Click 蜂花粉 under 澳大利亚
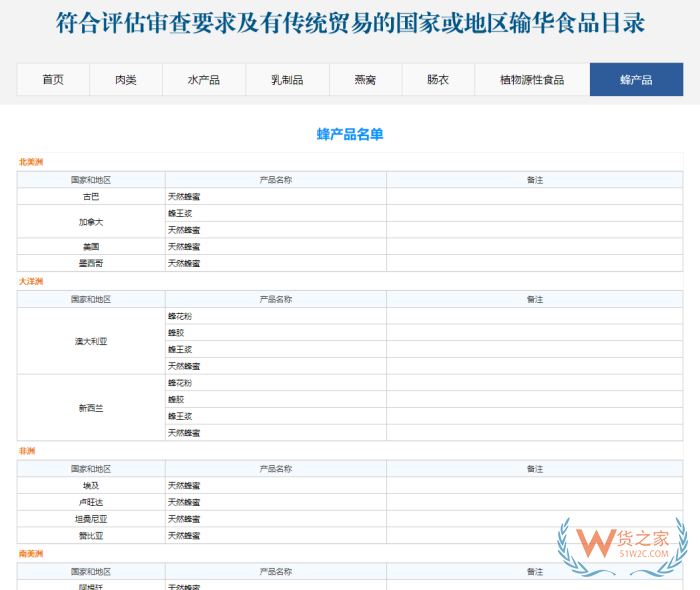Image resolution: width=700 pixels, height=590 pixels. tap(180, 316)
